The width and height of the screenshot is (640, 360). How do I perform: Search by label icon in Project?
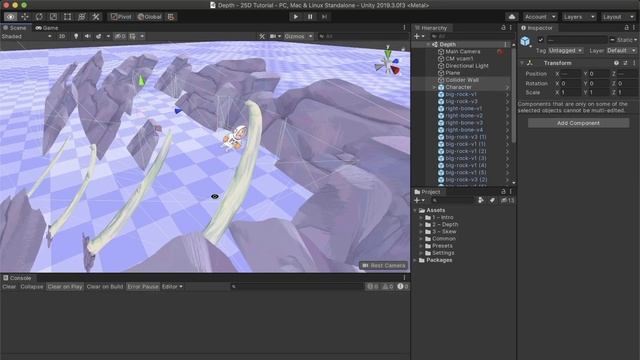[492, 200]
